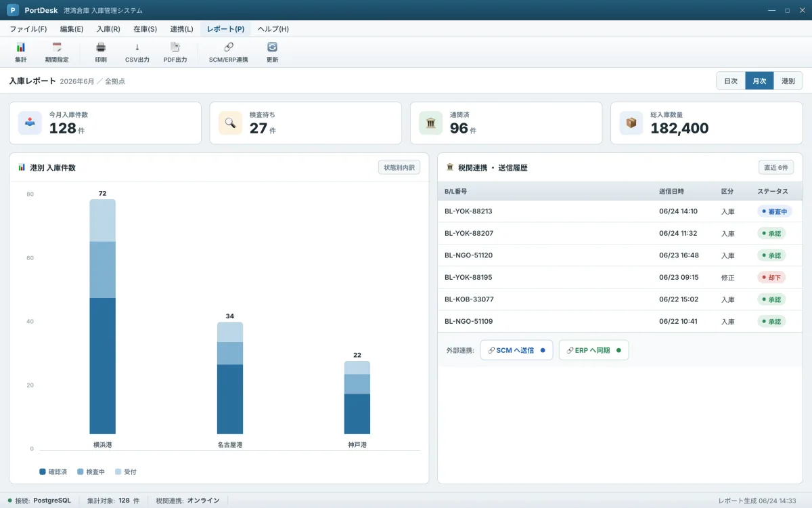Click the 今月入庫件数 card icon
The width and height of the screenshot is (812, 508).
click(30, 123)
